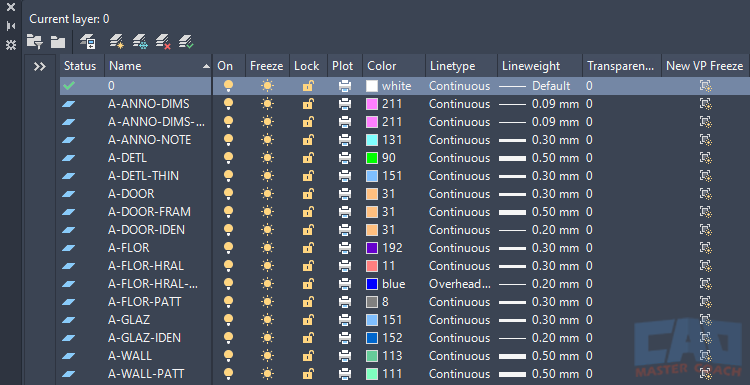Click status checkmark of layer 0
The width and height of the screenshot is (750, 385).
(x=69, y=86)
